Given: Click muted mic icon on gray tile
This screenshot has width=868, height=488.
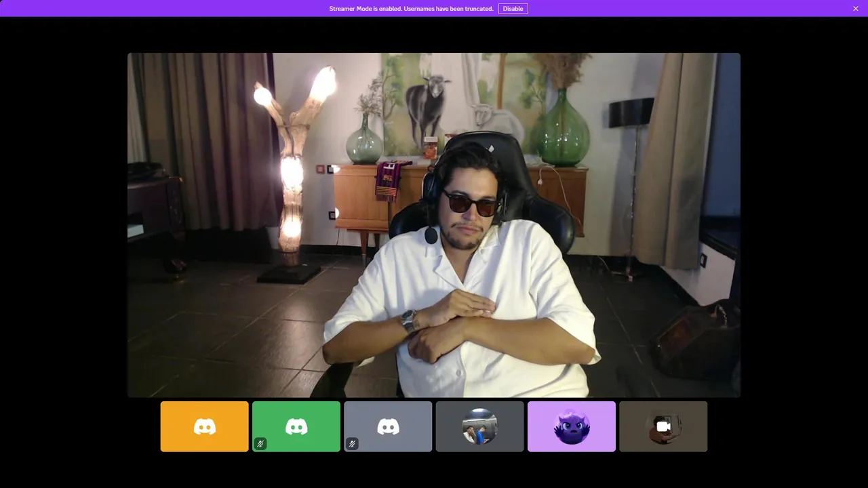Looking at the screenshot, I should point(352,444).
